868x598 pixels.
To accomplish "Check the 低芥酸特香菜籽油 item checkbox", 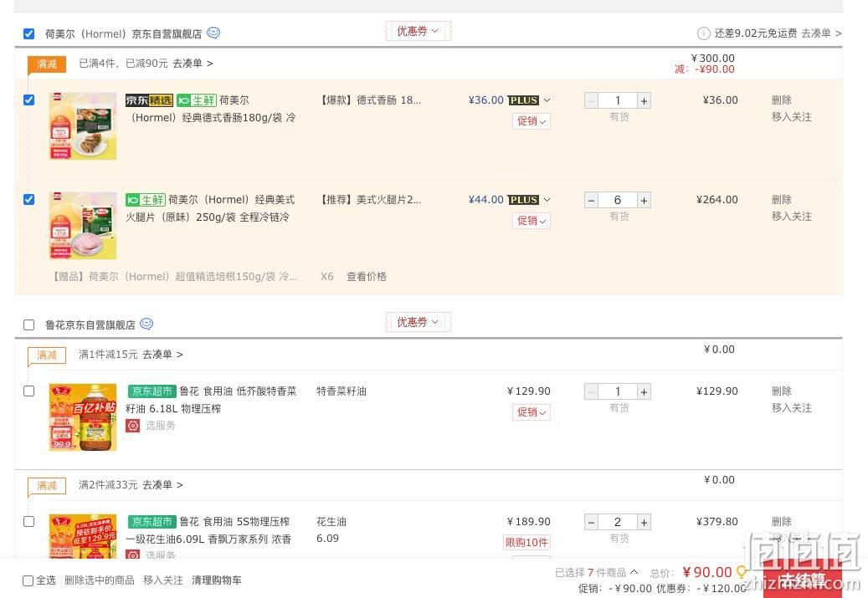I will click(28, 391).
